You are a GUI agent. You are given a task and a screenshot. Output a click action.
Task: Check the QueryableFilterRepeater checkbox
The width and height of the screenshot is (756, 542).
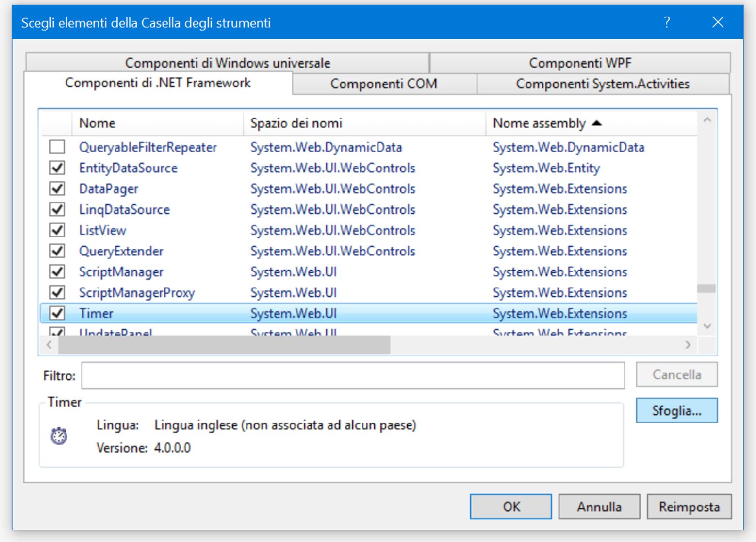pos(57,147)
